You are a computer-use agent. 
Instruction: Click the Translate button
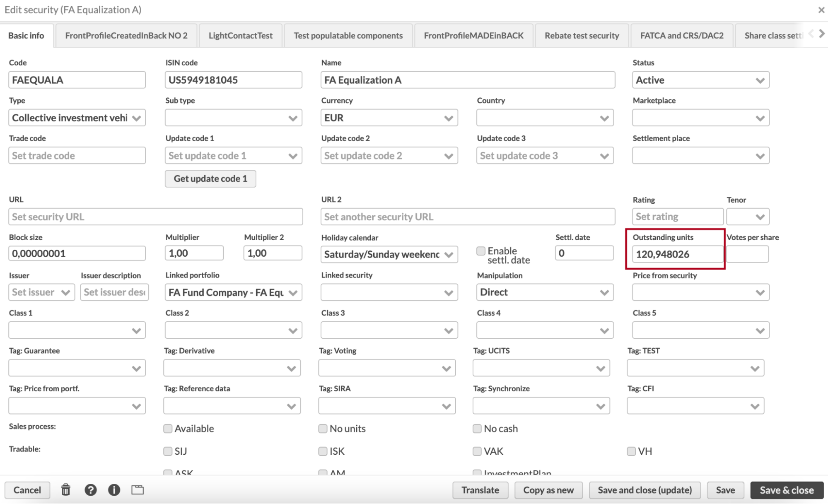pyautogui.click(x=480, y=490)
